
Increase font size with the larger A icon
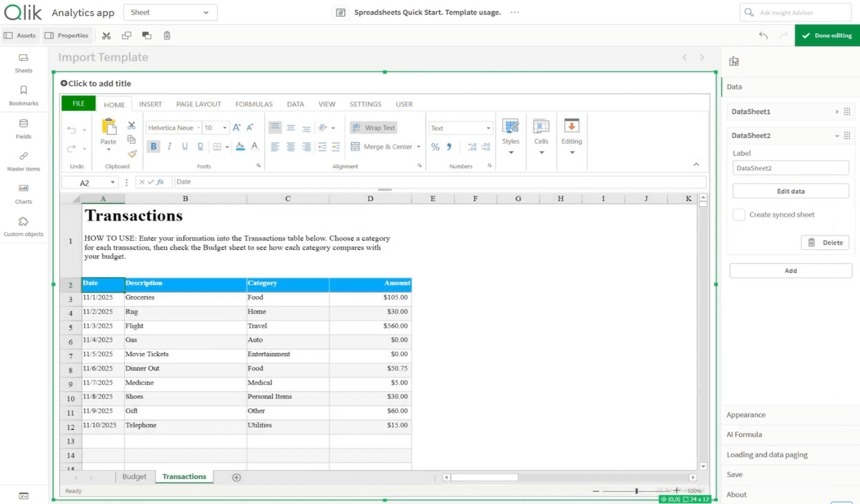tap(237, 128)
